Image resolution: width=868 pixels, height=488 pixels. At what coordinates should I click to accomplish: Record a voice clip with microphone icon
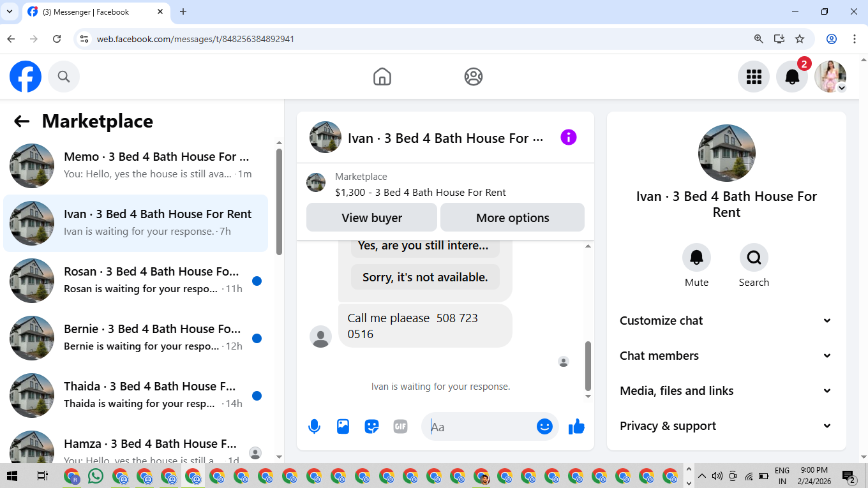[314, 427]
